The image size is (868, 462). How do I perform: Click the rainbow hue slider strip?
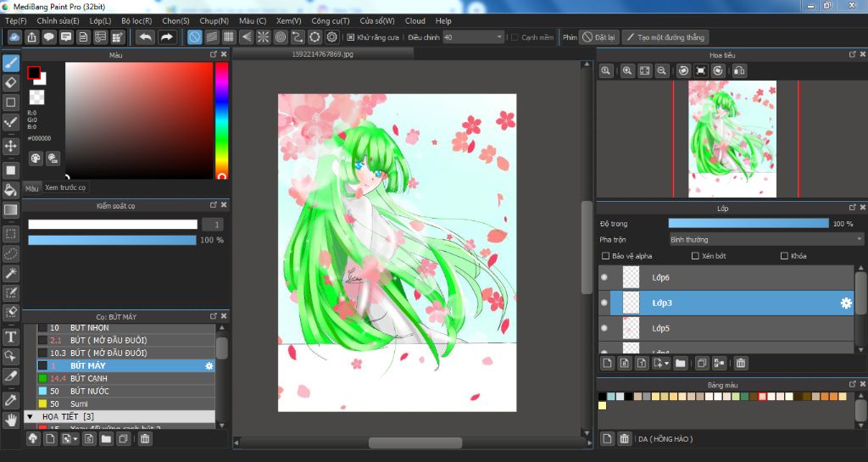(x=221, y=120)
